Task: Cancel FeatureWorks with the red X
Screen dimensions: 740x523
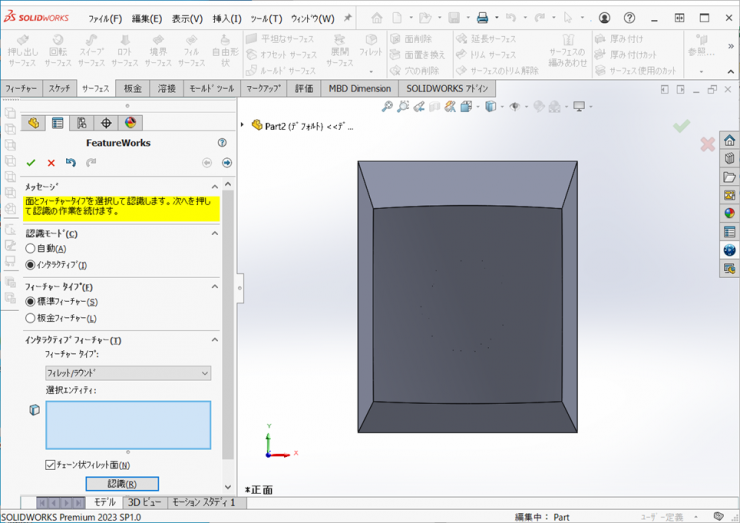Action: pyautogui.click(x=51, y=163)
